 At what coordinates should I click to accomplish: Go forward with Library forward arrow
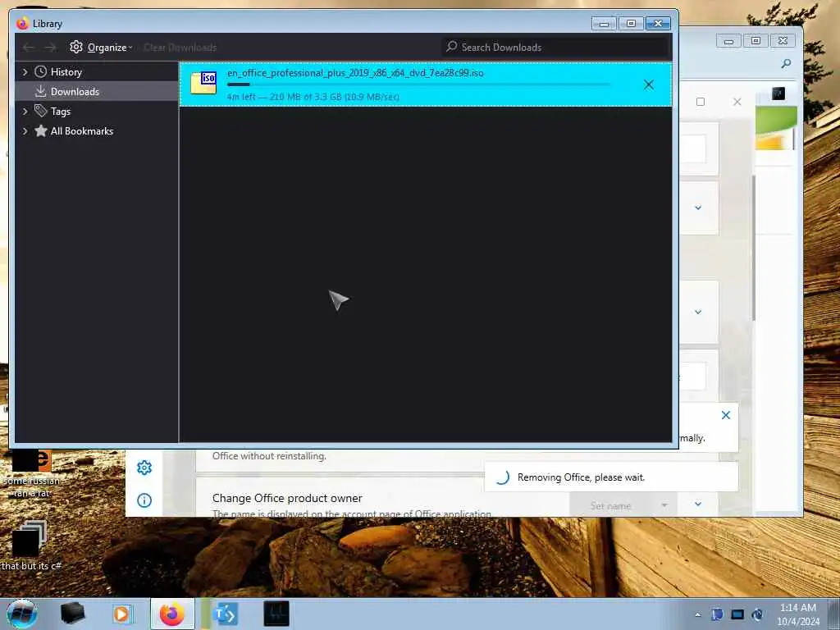click(50, 48)
